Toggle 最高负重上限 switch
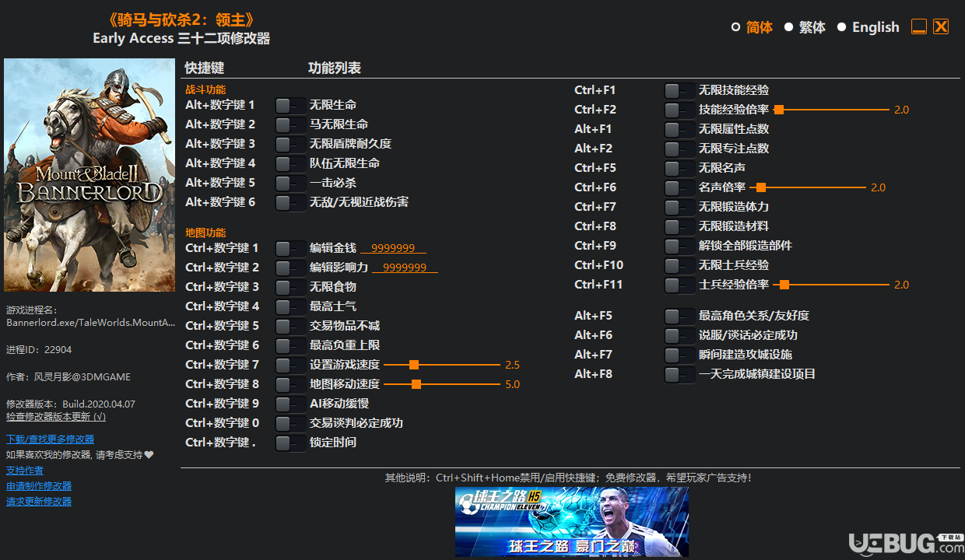Image resolution: width=965 pixels, height=560 pixels. coord(290,345)
